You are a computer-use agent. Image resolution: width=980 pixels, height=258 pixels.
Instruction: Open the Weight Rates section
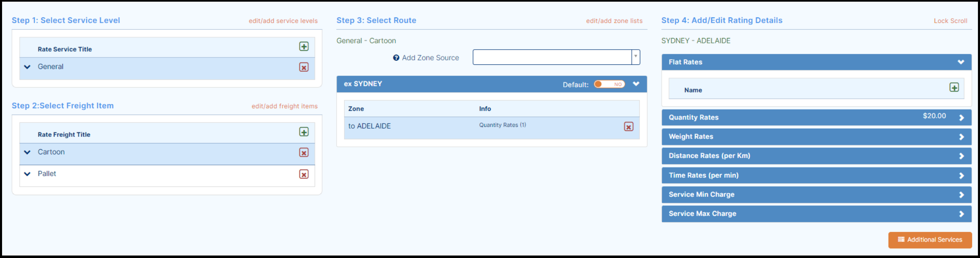coord(816,137)
